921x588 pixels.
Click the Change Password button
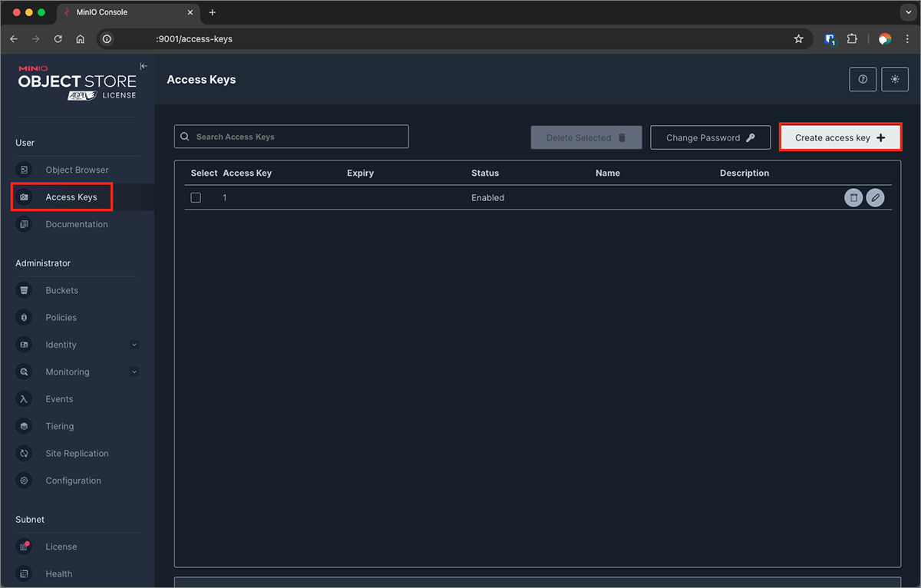click(x=710, y=138)
